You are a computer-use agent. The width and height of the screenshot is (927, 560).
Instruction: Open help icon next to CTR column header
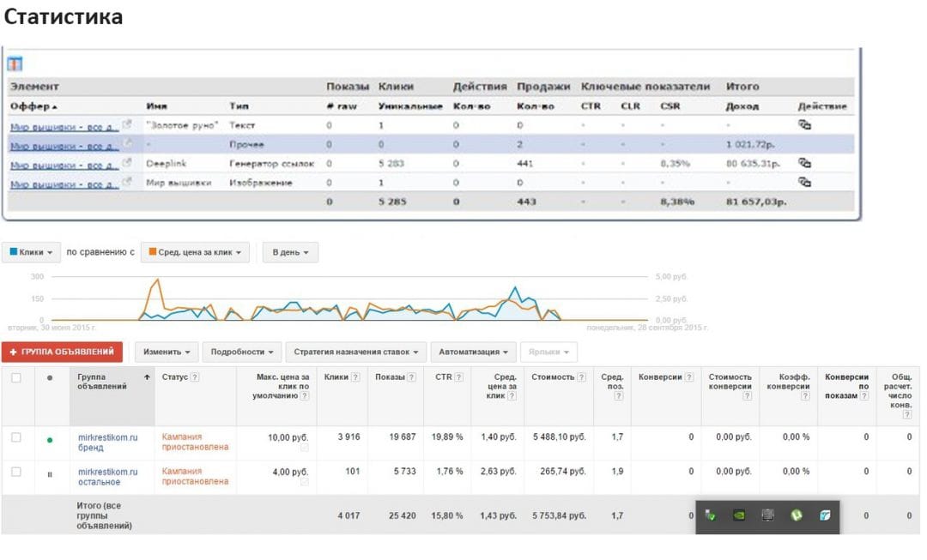tap(458, 376)
